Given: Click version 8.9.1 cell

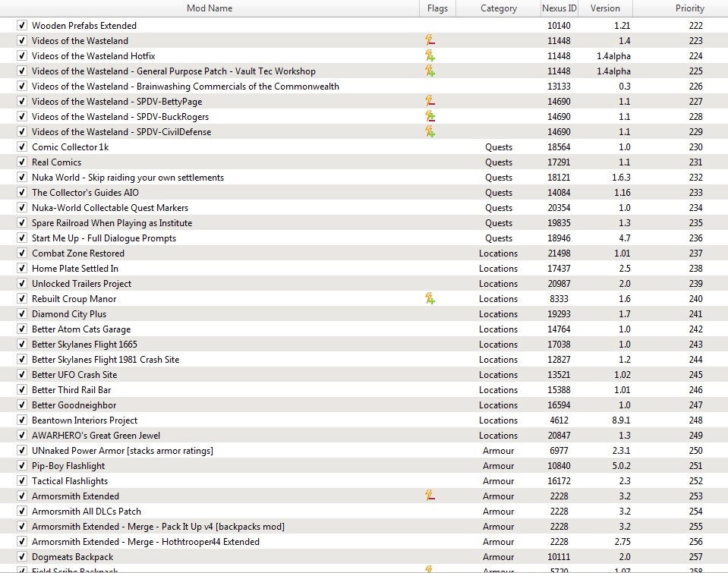Looking at the screenshot, I should pyautogui.click(x=621, y=420).
